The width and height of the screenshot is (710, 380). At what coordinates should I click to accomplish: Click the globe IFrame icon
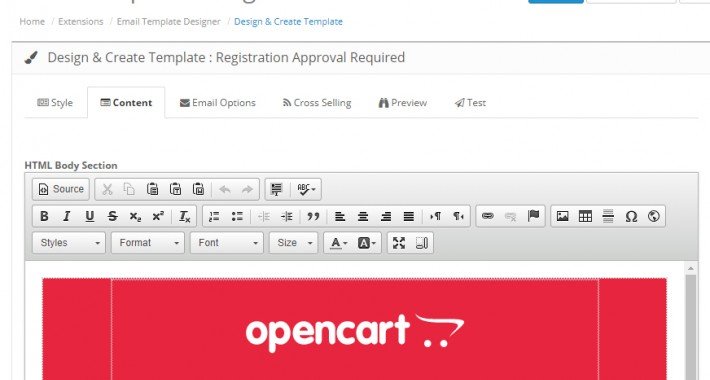[653, 216]
